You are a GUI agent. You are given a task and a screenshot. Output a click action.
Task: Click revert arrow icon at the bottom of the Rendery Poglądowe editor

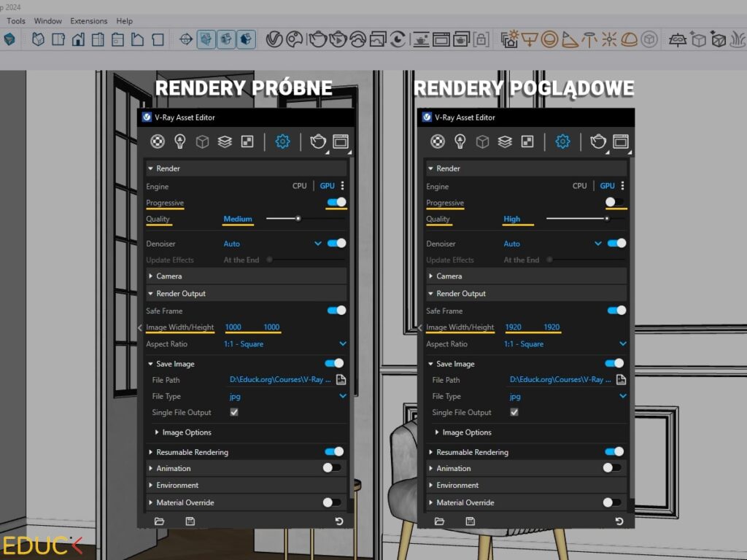tap(619, 521)
